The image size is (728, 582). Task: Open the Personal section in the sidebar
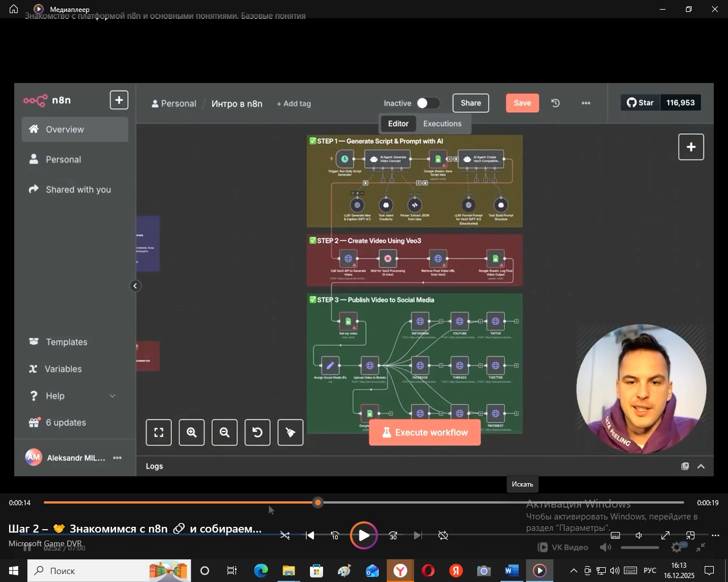click(x=75, y=160)
